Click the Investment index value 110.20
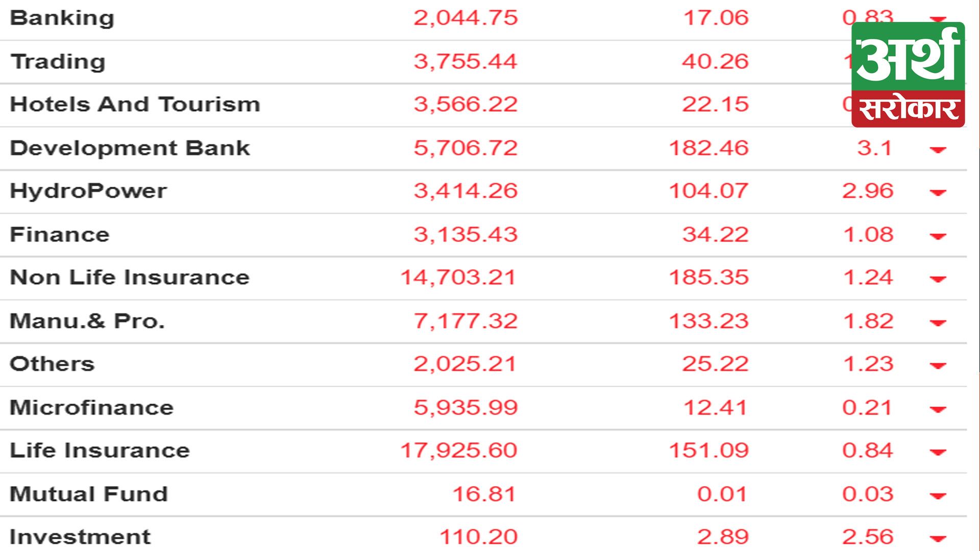Image resolution: width=980 pixels, height=551 pixels. [x=478, y=537]
